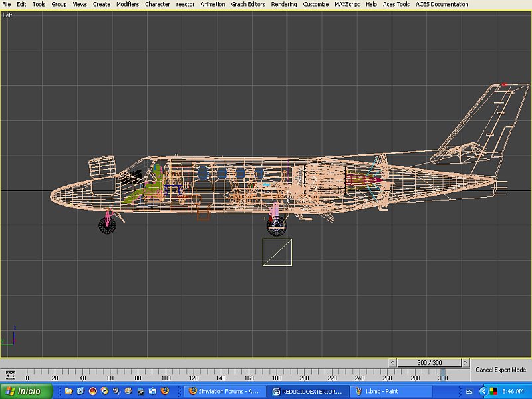The width and height of the screenshot is (532, 399).
Task: Advance time slider with right arrow
Action: (466, 363)
